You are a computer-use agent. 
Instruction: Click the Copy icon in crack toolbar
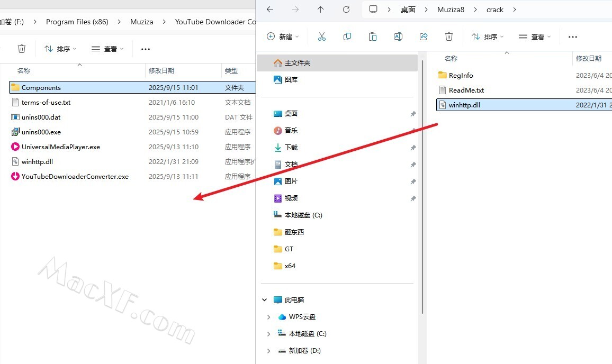(x=347, y=37)
